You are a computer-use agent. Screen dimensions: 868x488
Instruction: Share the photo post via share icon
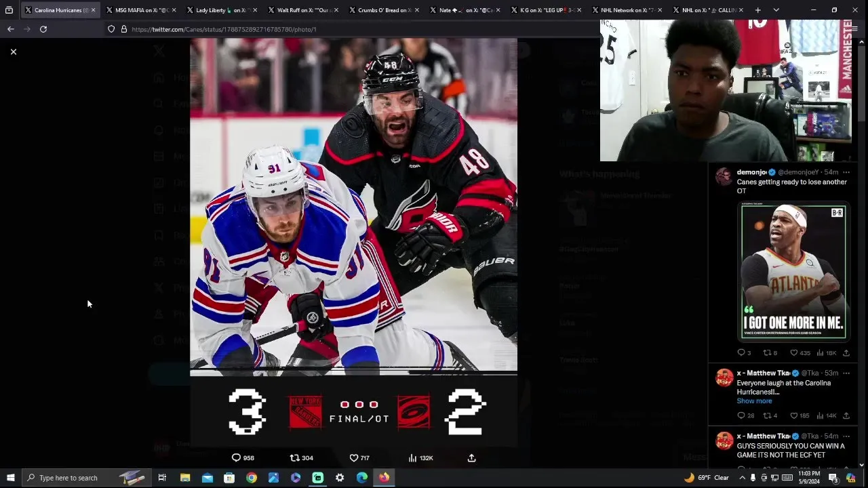471,458
